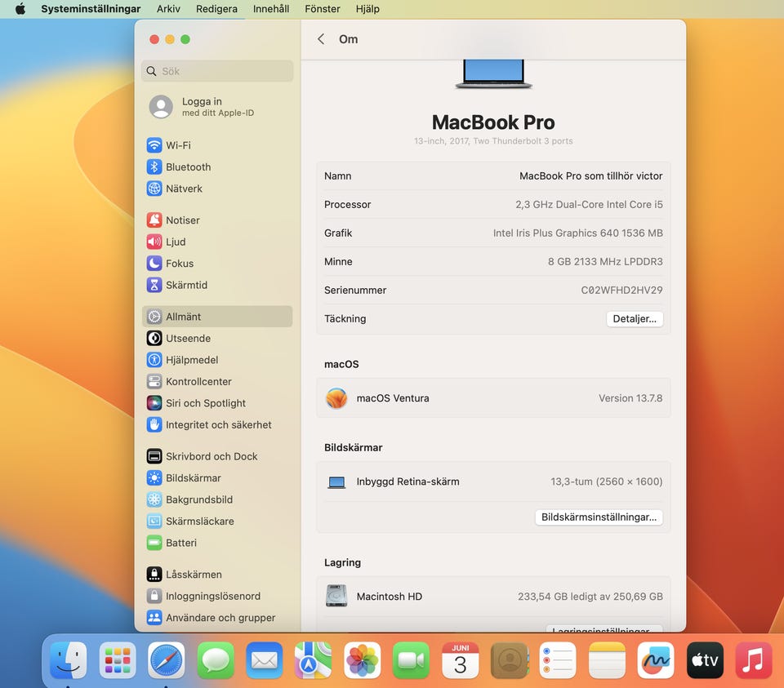Open Bakgrundsbild wallpaper settings

(x=217, y=499)
